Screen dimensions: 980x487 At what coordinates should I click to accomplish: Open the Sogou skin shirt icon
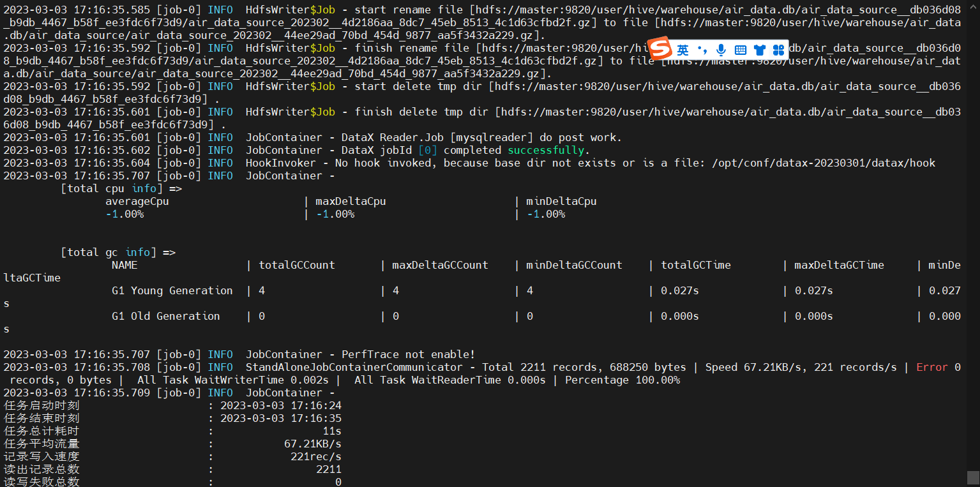point(759,50)
